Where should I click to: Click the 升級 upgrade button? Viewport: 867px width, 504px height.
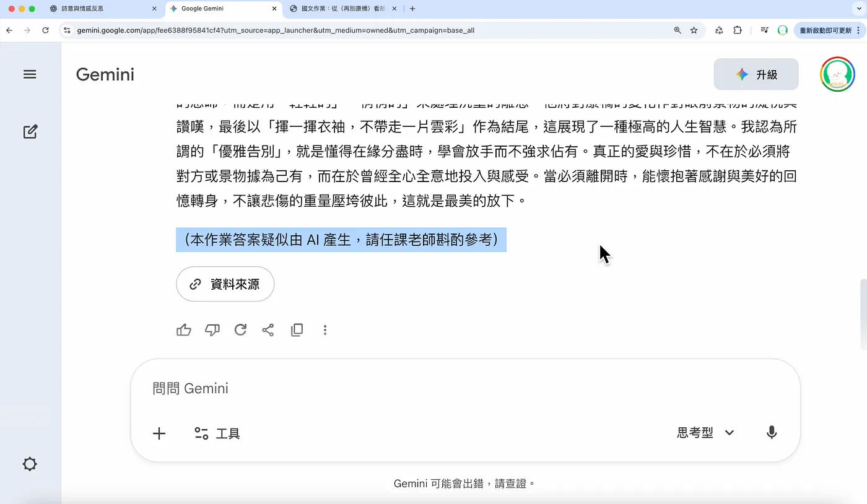(x=756, y=74)
